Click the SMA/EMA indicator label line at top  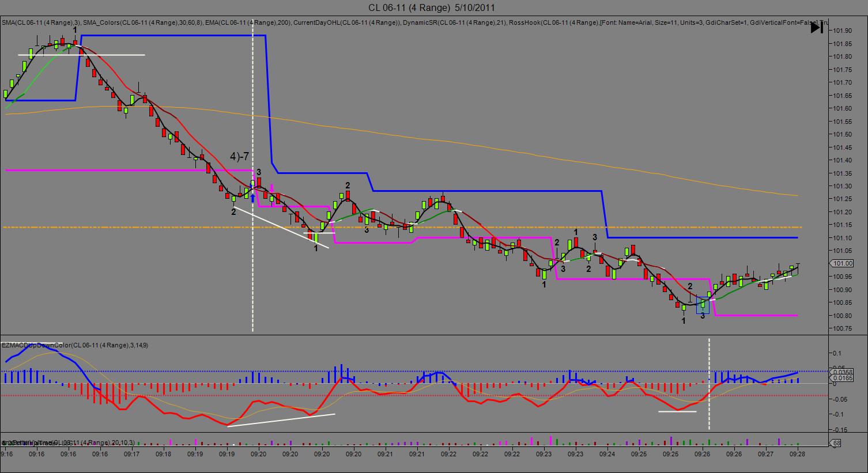[415, 22]
